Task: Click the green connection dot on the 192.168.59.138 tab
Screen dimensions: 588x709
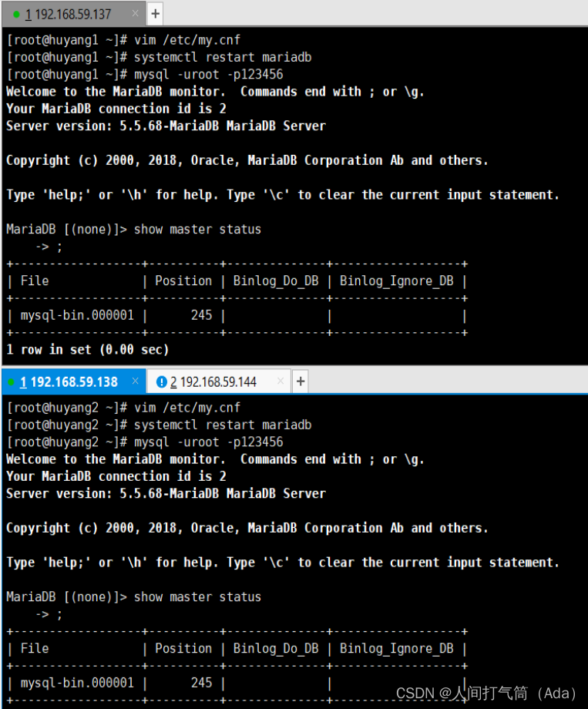Action: pyautogui.click(x=12, y=381)
